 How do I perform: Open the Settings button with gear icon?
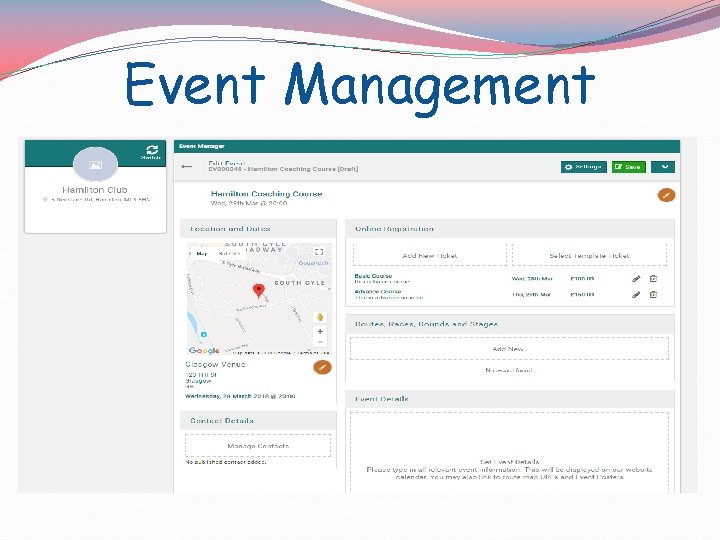pyautogui.click(x=584, y=167)
